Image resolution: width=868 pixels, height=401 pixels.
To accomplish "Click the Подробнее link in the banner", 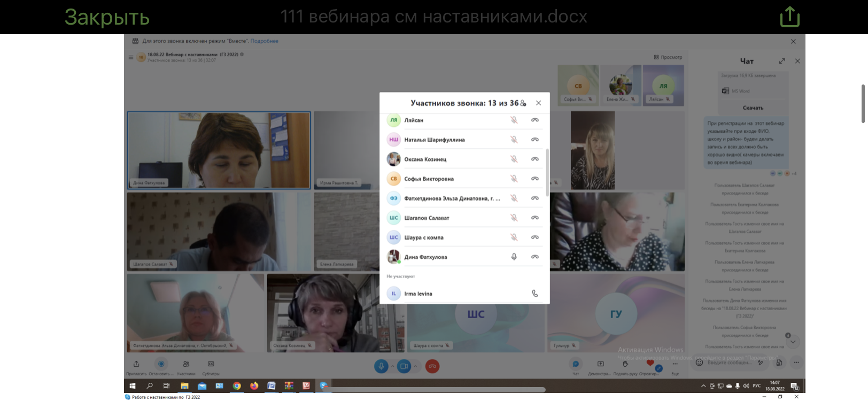I will click(x=264, y=41).
